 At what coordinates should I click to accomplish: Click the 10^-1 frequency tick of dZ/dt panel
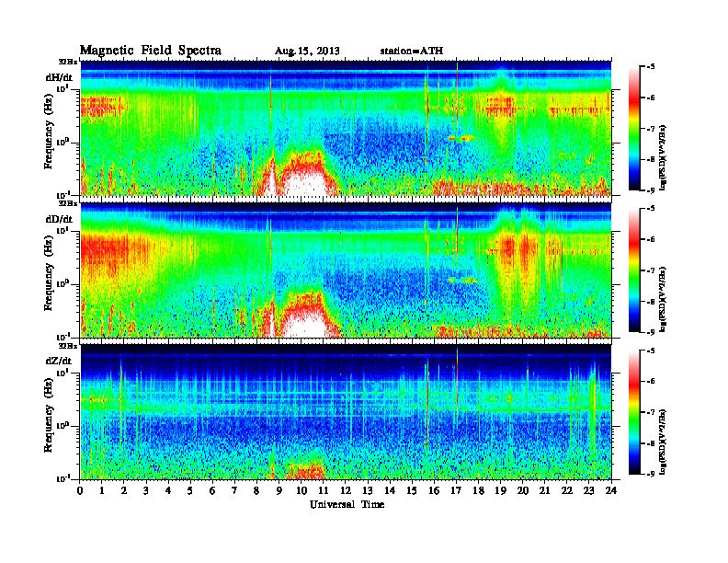click(63, 478)
